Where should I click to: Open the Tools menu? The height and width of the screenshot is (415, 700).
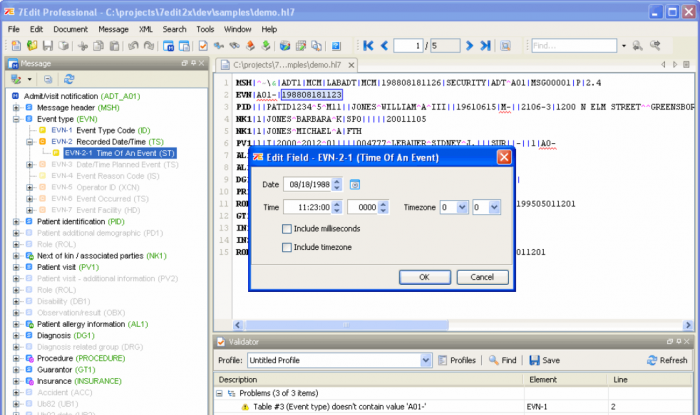[x=205, y=29]
